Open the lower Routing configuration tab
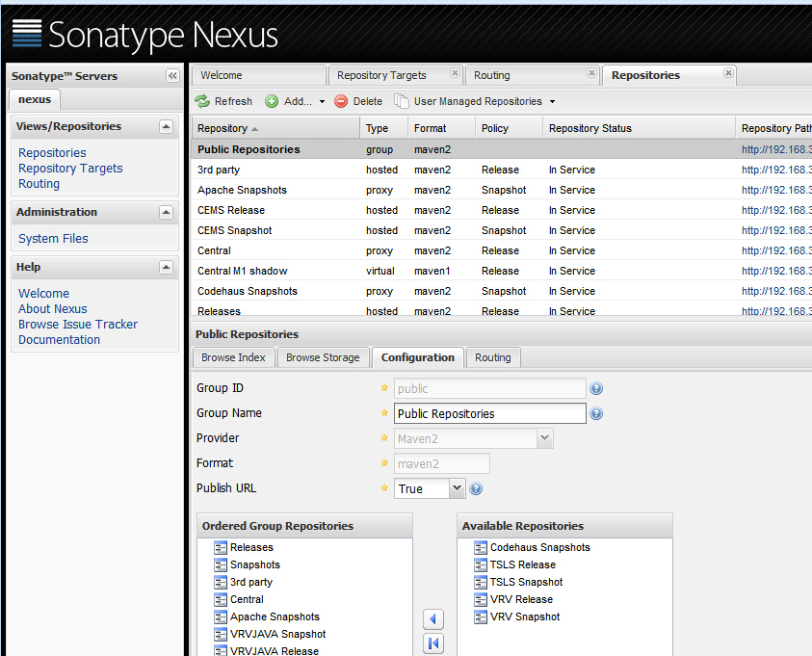The image size is (812, 656). [x=493, y=357]
